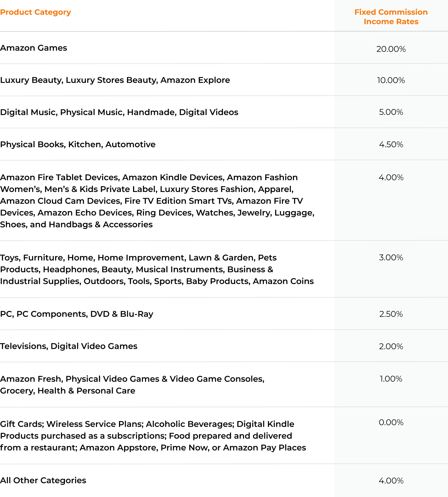The image size is (448, 497).
Task: Click the Product Category column header
Action: click(36, 12)
